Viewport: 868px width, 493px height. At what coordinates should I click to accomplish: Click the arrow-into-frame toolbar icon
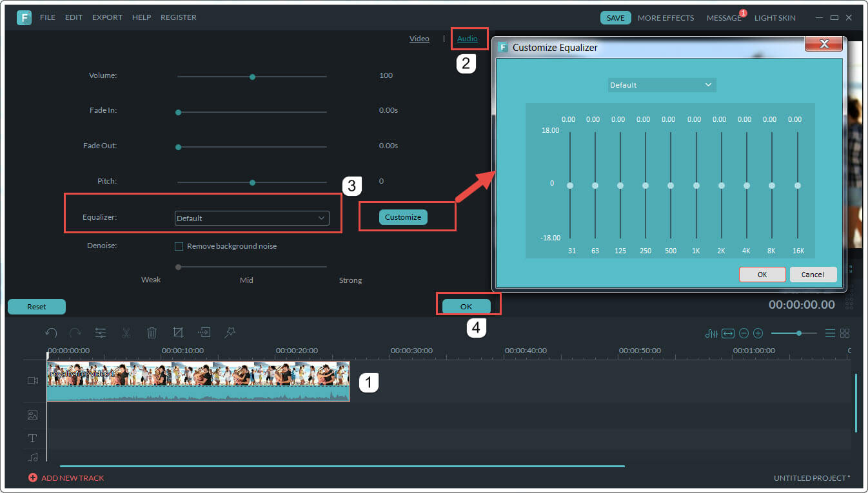(204, 332)
